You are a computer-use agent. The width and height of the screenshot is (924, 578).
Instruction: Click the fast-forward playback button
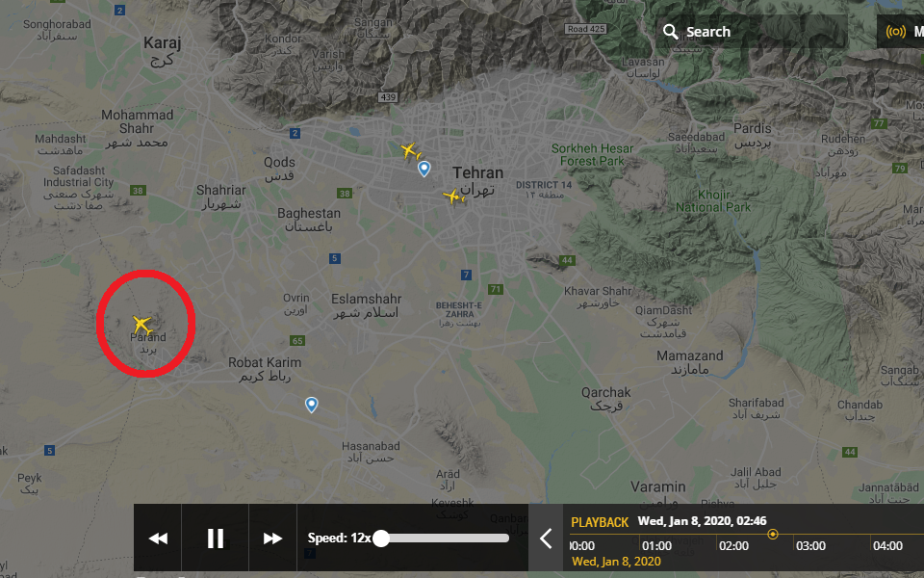pos(272,538)
